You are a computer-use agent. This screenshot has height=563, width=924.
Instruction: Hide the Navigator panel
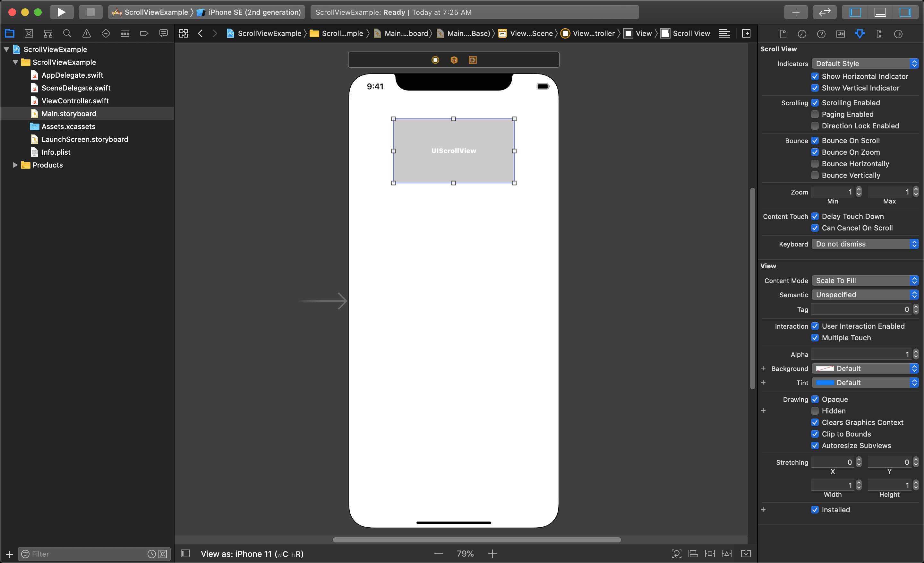point(855,12)
